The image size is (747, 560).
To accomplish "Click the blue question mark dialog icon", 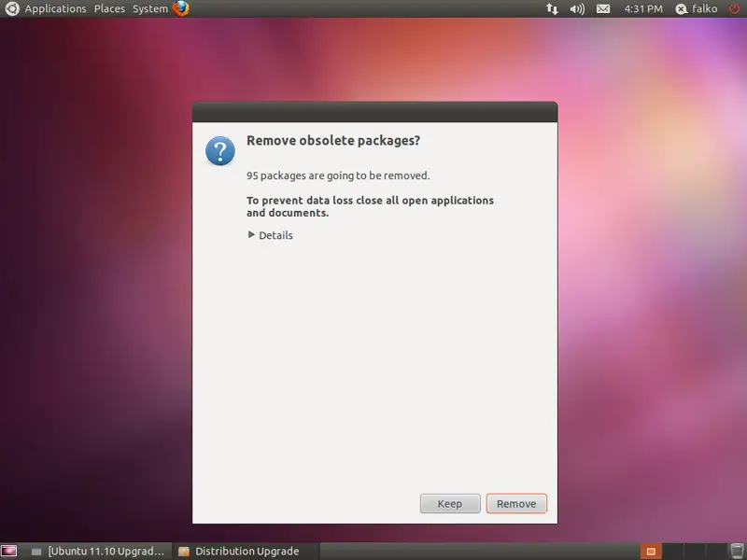I will (x=220, y=150).
